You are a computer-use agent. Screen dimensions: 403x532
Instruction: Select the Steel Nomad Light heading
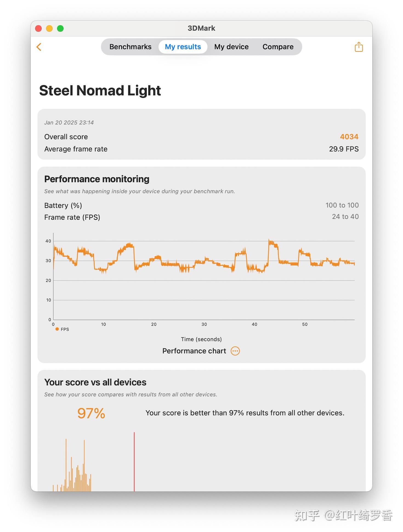(x=100, y=90)
